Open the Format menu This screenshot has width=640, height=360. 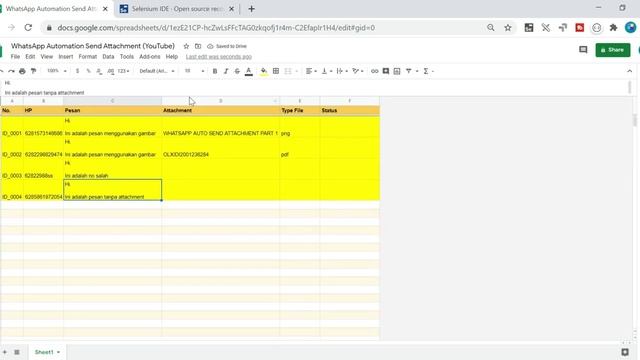88,57
